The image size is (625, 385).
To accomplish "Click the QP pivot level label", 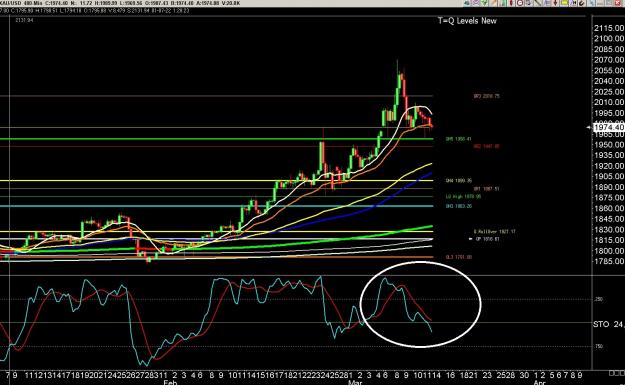I will point(487,239).
